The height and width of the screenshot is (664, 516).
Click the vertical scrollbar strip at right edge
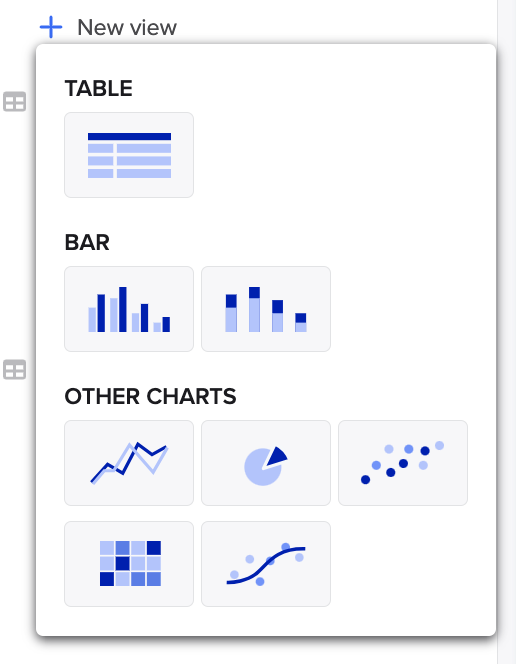point(507,332)
